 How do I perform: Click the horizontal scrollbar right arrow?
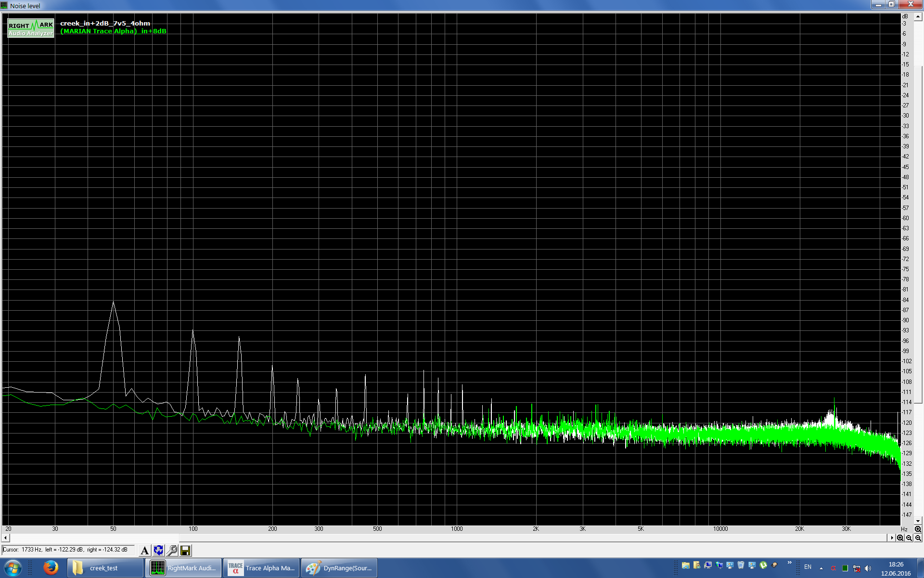pos(892,538)
